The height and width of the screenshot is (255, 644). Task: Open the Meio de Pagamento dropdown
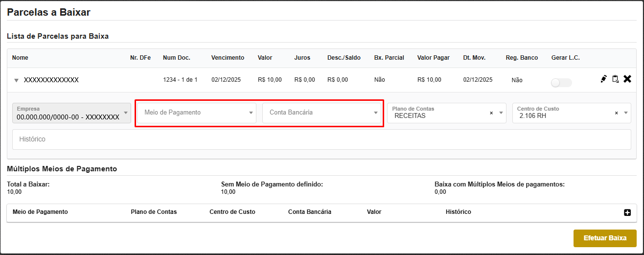(196, 113)
